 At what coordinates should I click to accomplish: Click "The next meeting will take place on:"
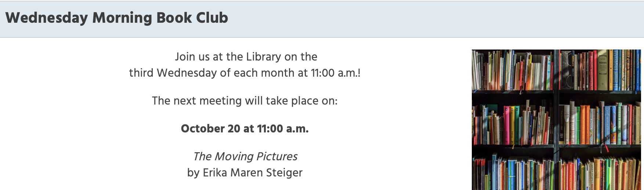[245, 101]
